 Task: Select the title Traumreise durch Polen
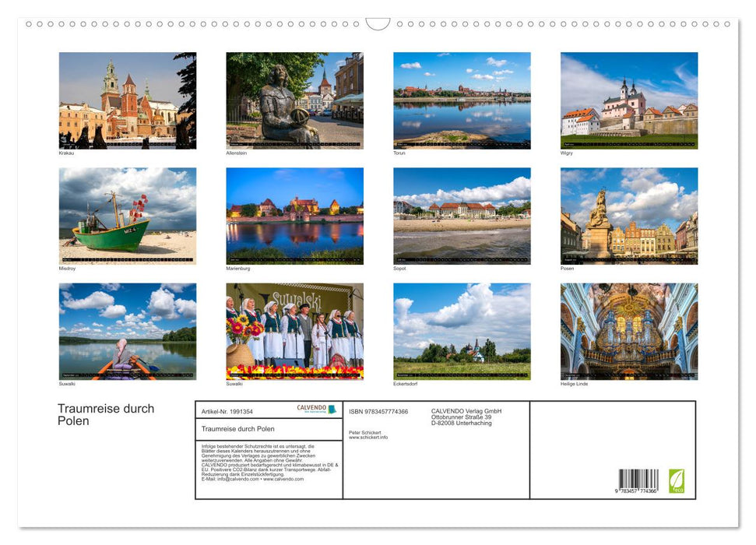click(x=105, y=413)
